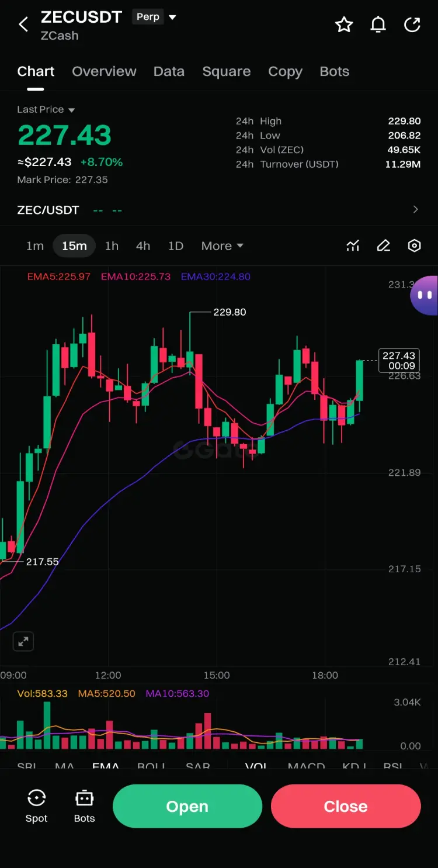Image resolution: width=438 pixels, height=868 pixels.
Task: Tap the Vol:583.33 volume label
Action: (42, 693)
